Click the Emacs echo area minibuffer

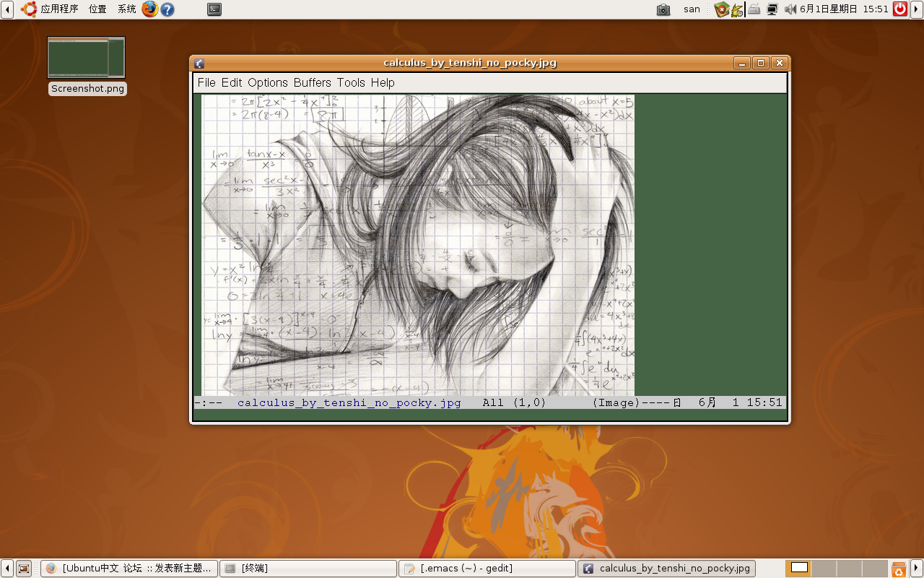[489, 415]
